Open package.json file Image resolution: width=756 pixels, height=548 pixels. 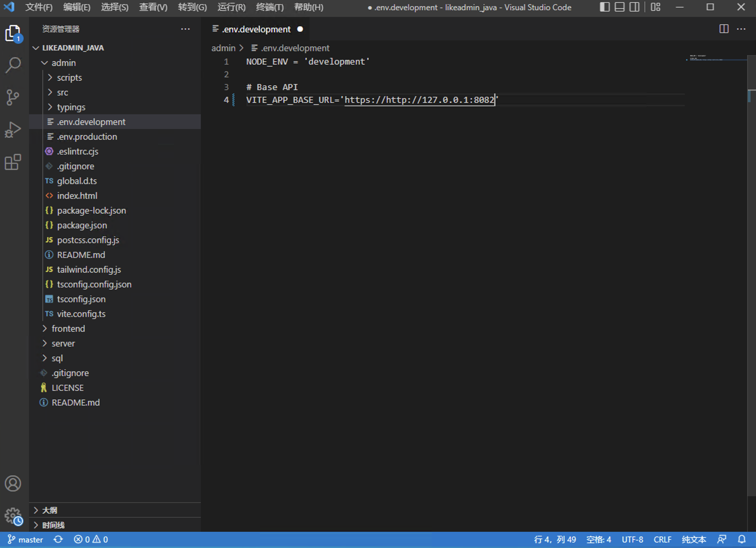click(x=115, y=225)
